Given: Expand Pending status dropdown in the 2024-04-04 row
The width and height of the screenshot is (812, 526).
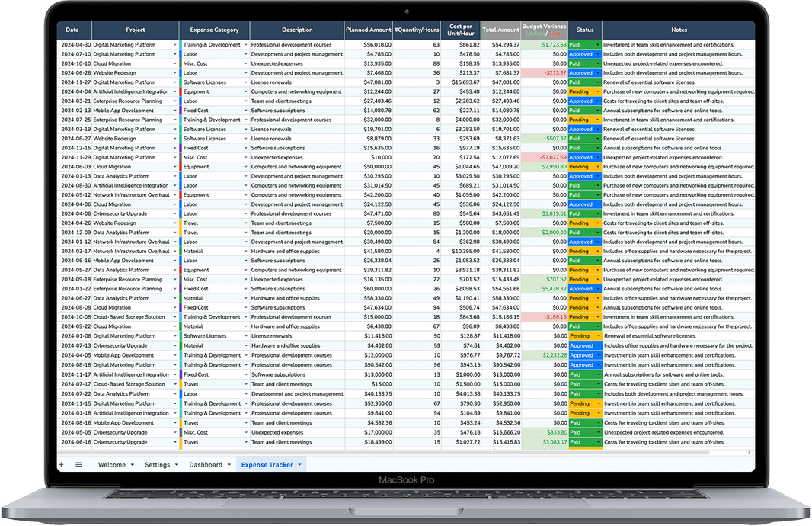Looking at the screenshot, I should coord(598,91).
